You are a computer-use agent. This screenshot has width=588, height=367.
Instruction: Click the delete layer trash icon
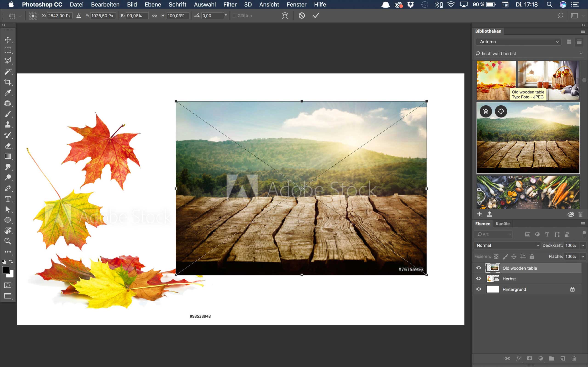[x=574, y=359]
